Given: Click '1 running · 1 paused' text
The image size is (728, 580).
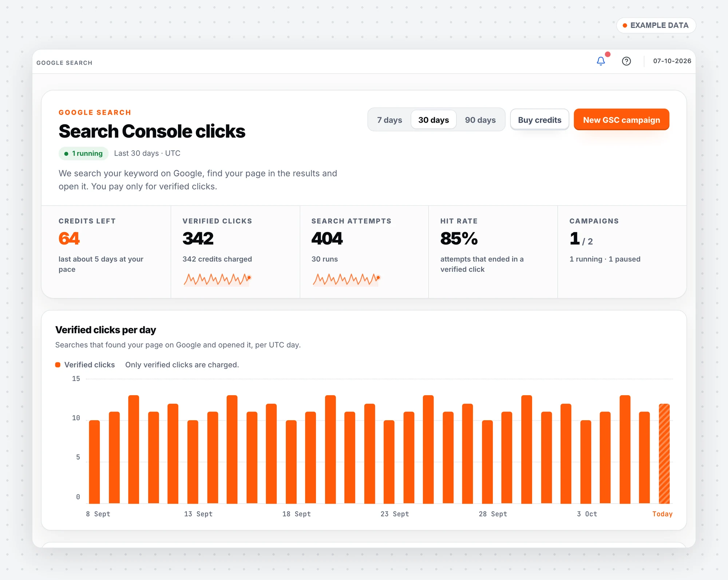Looking at the screenshot, I should click(605, 259).
